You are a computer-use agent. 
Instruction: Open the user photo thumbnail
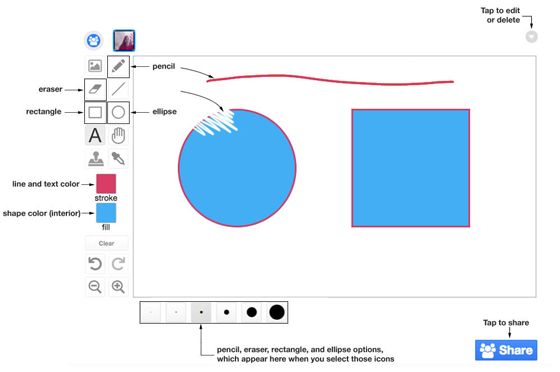[x=124, y=41]
